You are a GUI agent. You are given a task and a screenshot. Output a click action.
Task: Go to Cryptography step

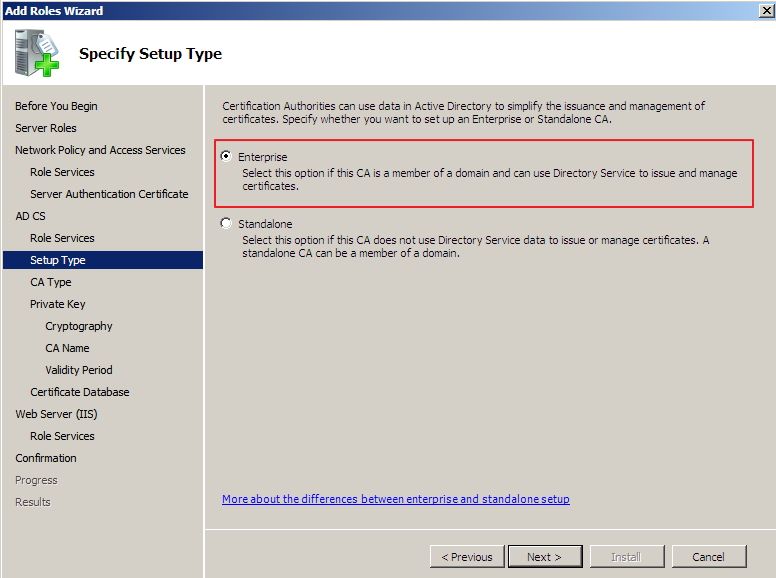click(x=79, y=326)
